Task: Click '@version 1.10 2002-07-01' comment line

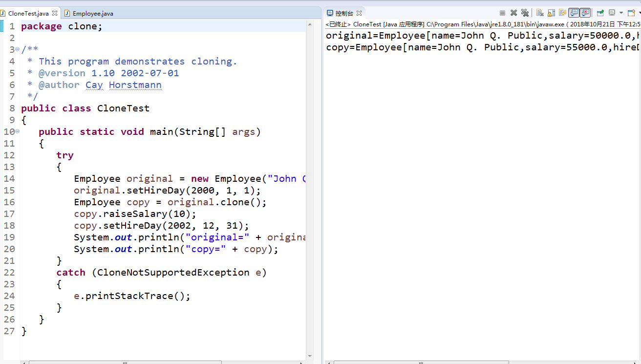Action: (x=108, y=73)
